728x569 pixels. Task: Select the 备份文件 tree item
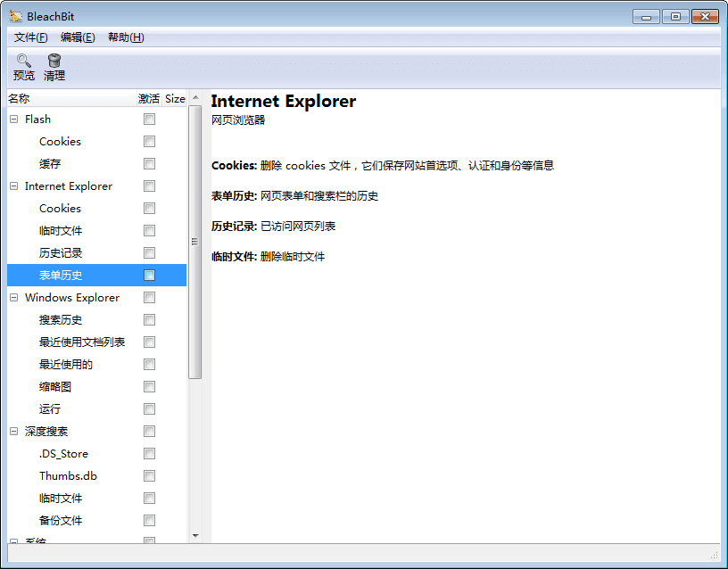tap(61, 520)
